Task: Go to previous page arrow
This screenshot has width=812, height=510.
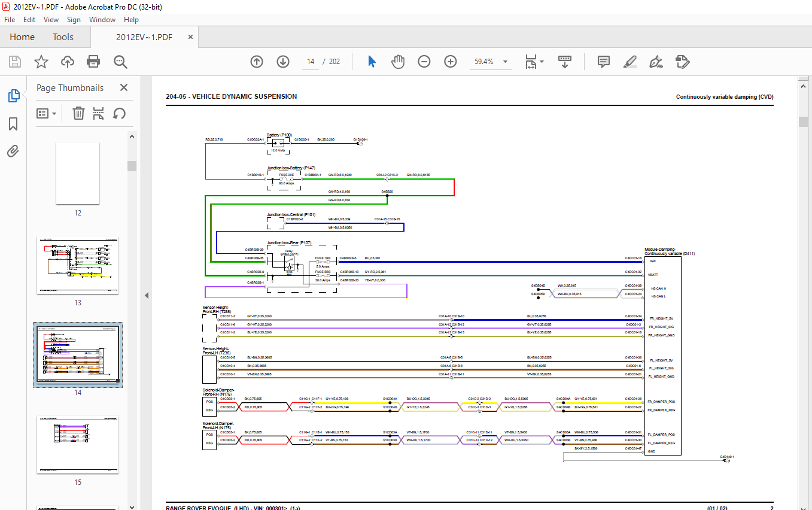Action: [x=257, y=62]
